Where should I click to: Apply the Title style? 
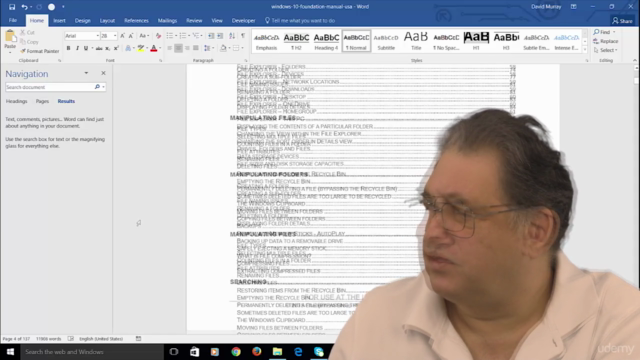[416, 41]
